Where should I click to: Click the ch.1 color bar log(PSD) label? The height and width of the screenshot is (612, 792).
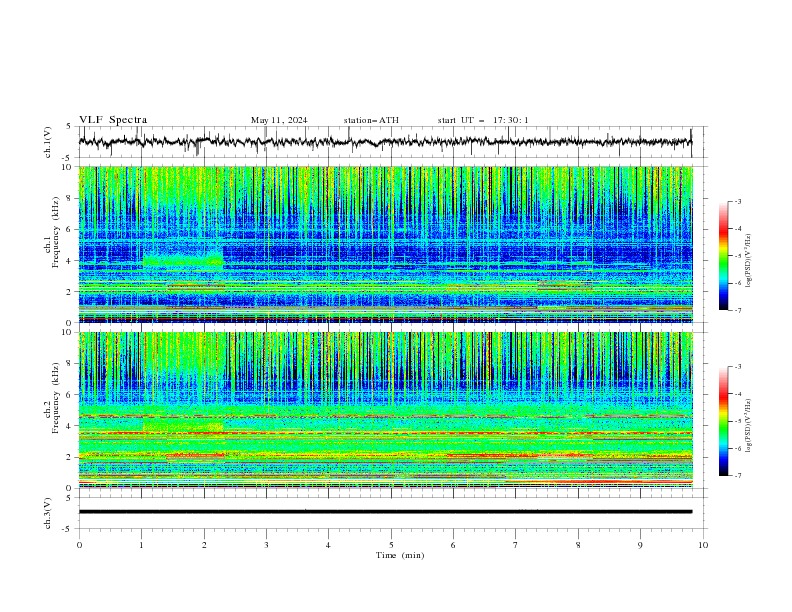click(748, 261)
